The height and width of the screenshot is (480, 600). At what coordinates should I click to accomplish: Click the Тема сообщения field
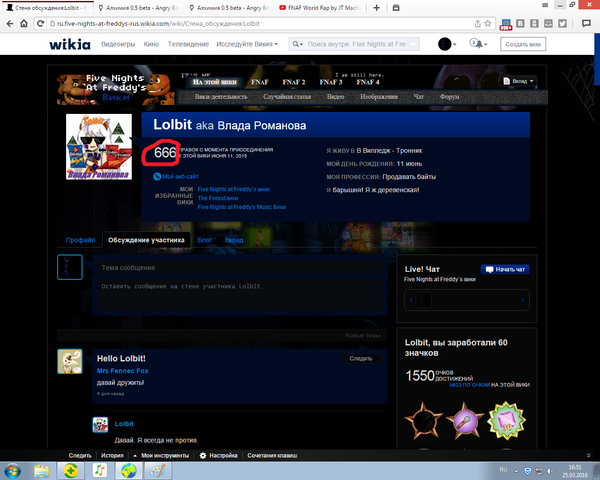click(240, 268)
